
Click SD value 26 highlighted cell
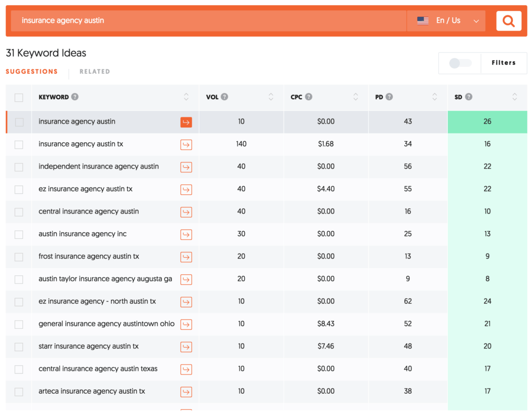click(x=487, y=122)
